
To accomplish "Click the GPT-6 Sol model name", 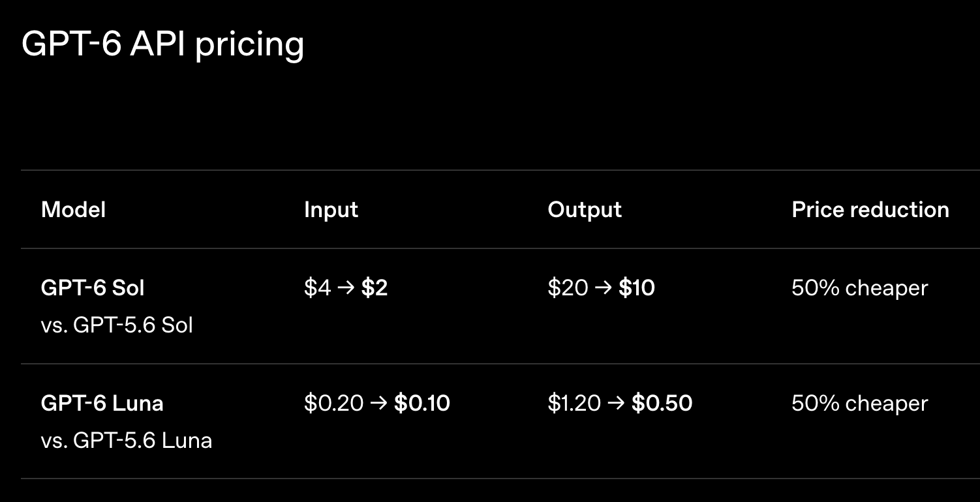I will click(93, 288).
